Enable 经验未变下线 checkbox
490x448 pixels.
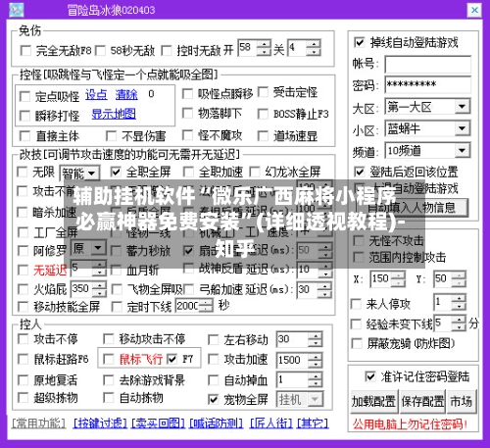click(356, 324)
